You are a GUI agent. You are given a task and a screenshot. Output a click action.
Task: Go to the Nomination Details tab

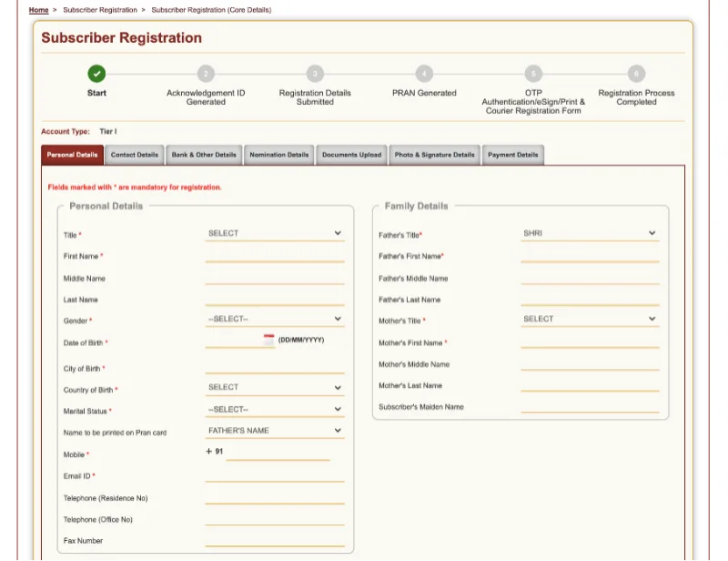[278, 155]
